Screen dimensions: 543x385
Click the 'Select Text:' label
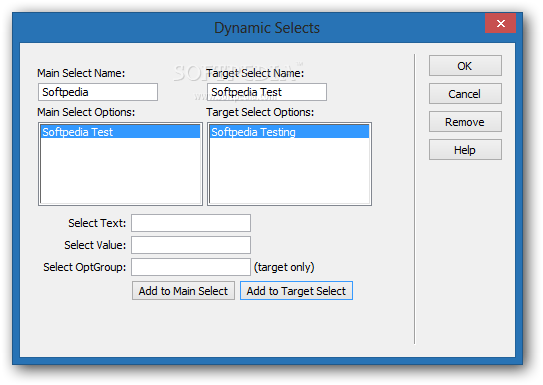(97, 223)
